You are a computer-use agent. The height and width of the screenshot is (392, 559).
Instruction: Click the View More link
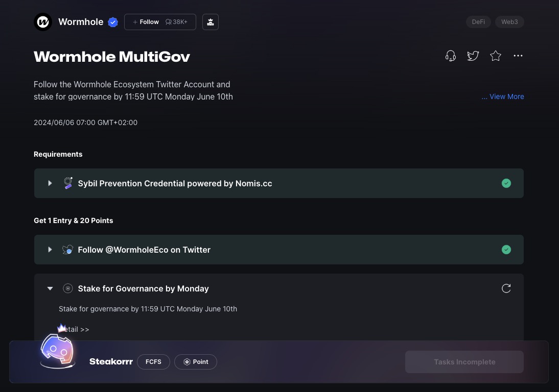pos(503,96)
